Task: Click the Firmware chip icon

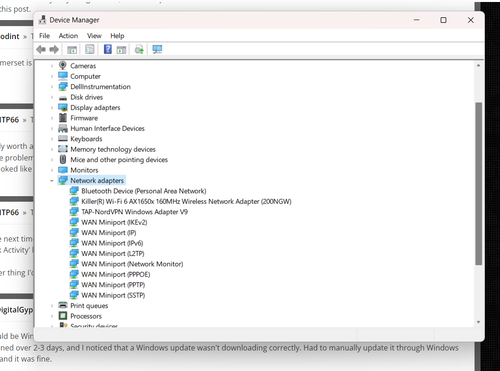Action: click(63, 118)
